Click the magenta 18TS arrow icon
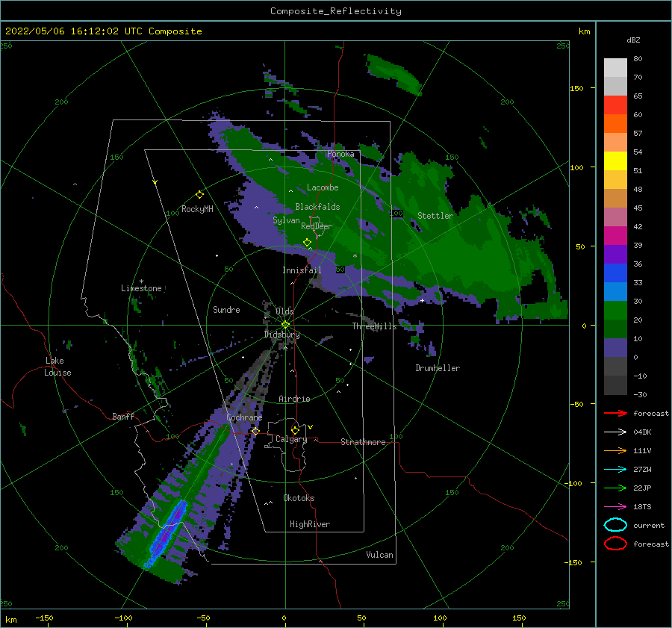Image resolution: width=672 pixels, height=628 pixels. click(615, 507)
